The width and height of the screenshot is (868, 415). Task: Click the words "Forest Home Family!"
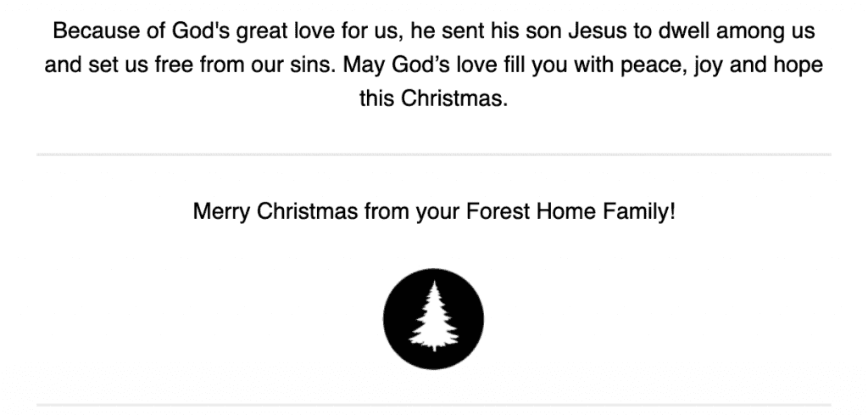pyautogui.click(x=570, y=211)
